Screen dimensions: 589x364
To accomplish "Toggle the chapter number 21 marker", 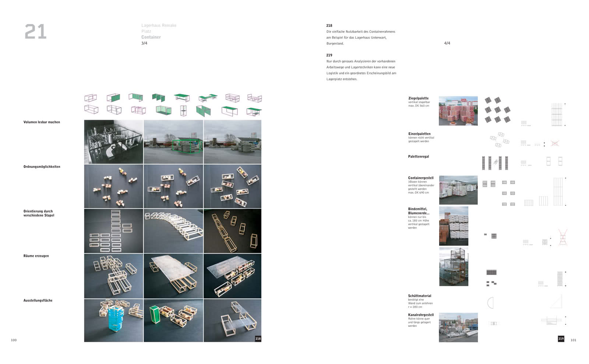I will tap(36, 31).
